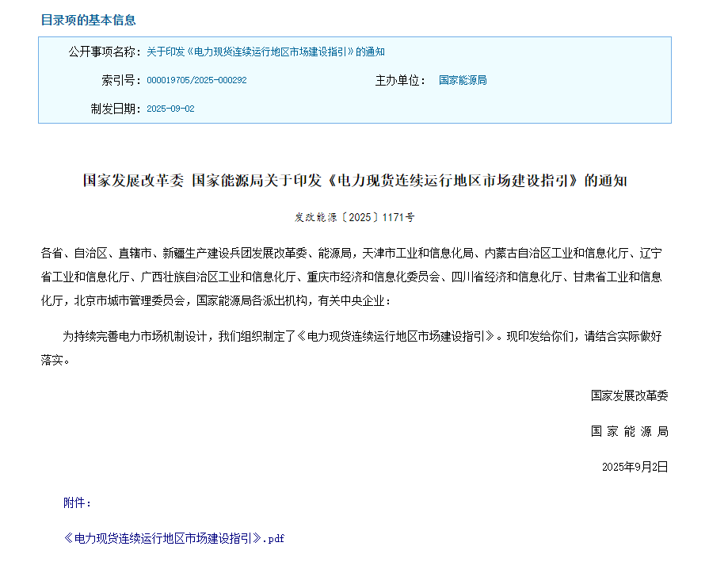This screenshot has width=728, height=573.
Task: Click the main bold document headline
Action: click(x=355, y=181)
